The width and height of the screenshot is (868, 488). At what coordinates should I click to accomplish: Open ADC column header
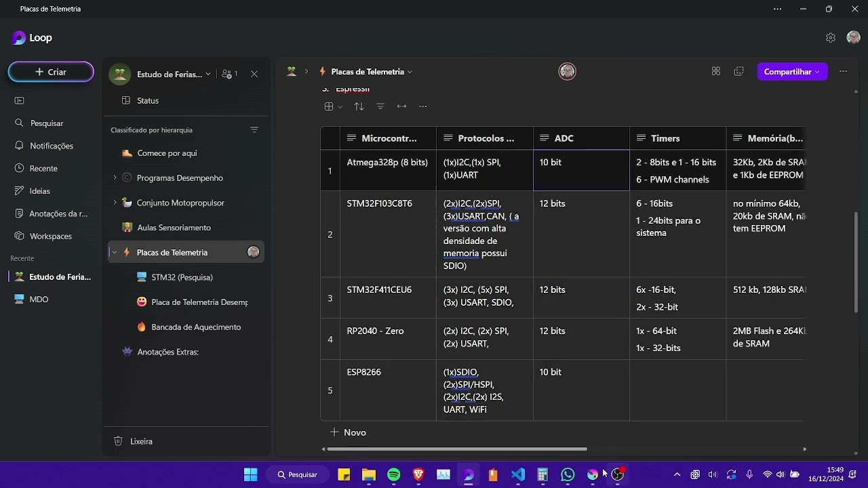pos(581,138)
